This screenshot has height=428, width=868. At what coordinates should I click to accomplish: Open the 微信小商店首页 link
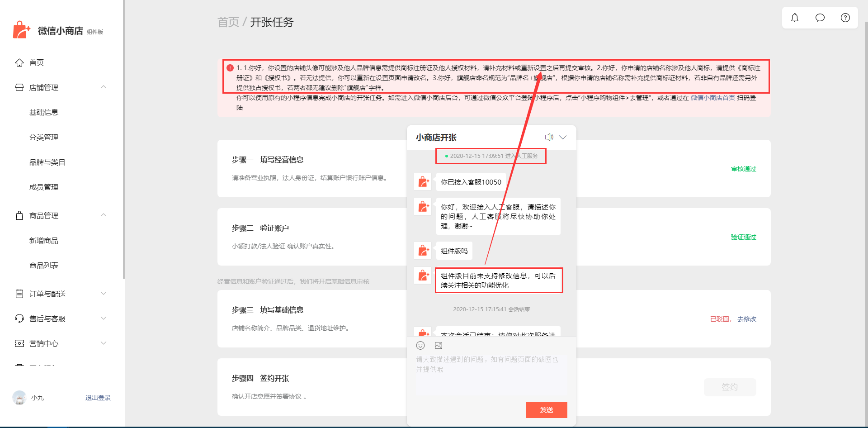[713, 98]
